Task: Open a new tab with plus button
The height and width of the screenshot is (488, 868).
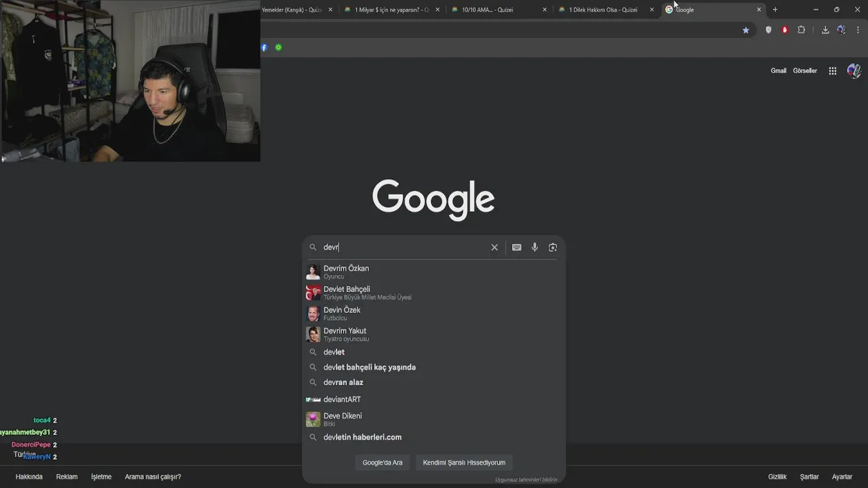Action: click(x=775, y=9)
